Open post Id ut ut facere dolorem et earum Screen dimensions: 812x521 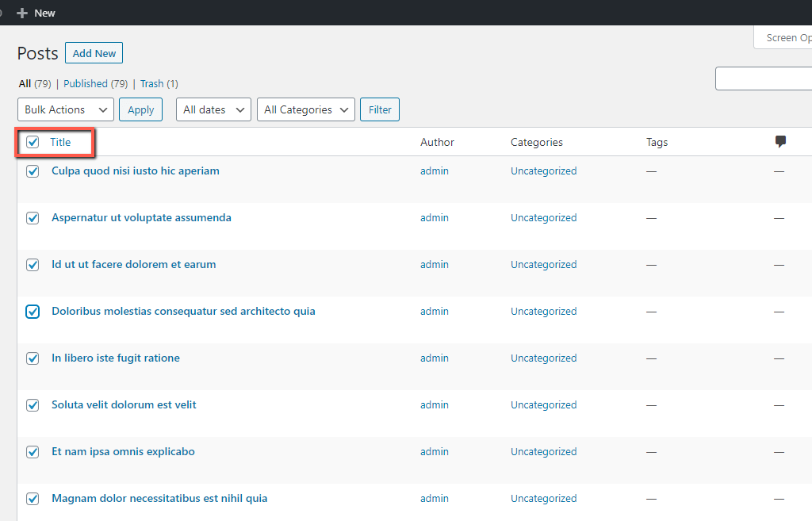133,264
